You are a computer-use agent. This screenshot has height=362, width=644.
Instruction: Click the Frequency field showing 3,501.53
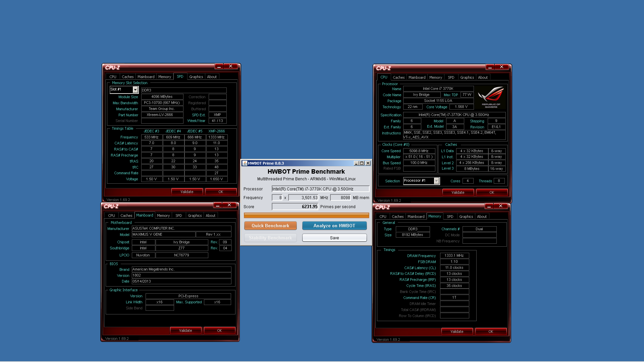pos(303,198)
